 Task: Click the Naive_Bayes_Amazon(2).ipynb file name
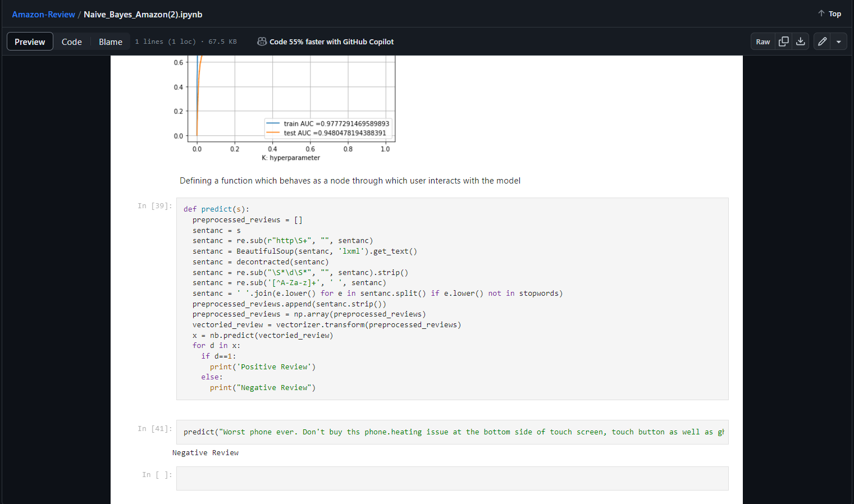143,14
